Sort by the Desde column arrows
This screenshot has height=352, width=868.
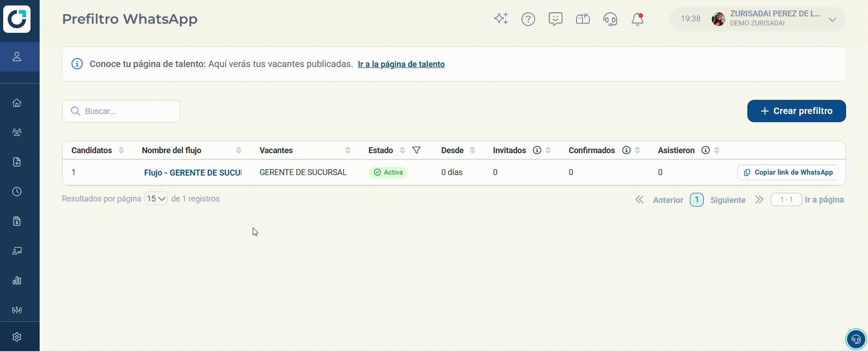(x=472, y=150)
